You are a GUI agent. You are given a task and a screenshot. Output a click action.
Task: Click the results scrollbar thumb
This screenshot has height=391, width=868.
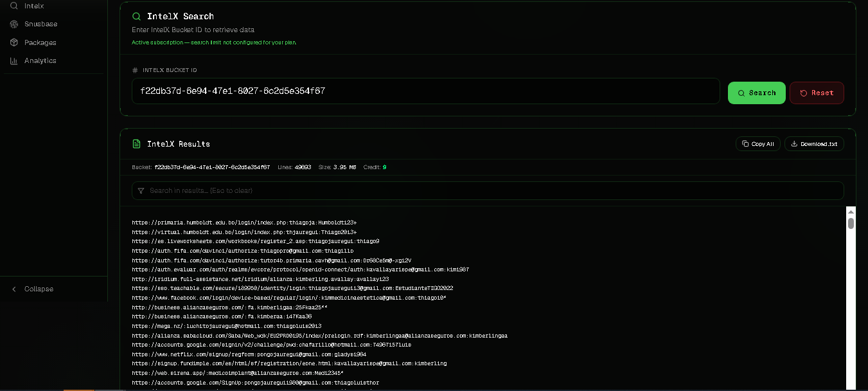[851, 223]
